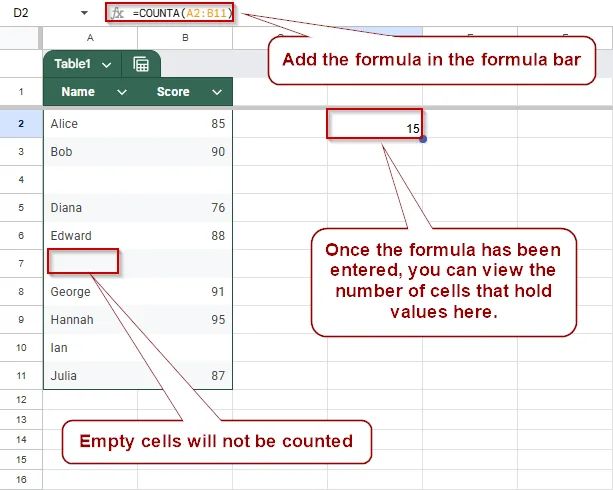Image resolution: width=613 pixels, height=490 pixels.
Task: Click cell D2 showing result 15
Action: (x=375, y=124)
